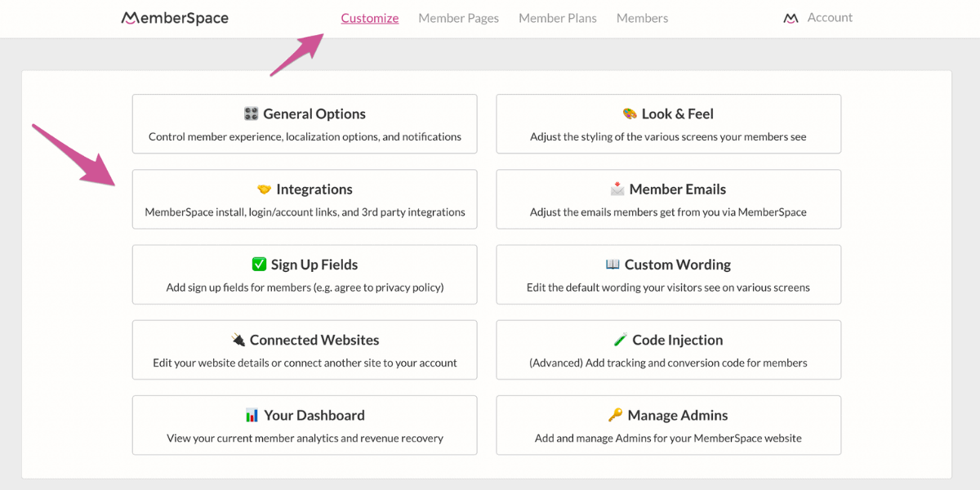
Task: Open the Code Injection description text
Action: click(668, 363)
